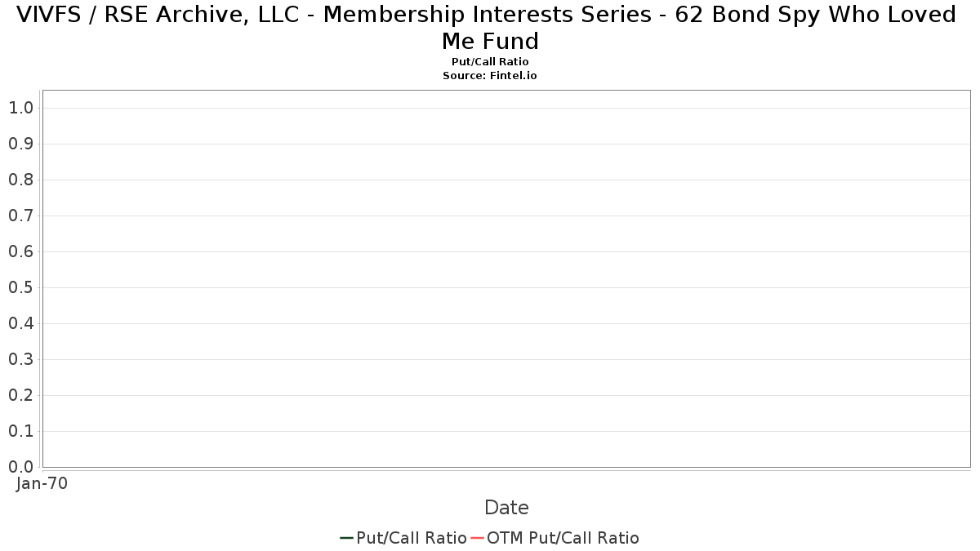Click the dark green Put/Call Ratio legend line

[x=346, y=538]
